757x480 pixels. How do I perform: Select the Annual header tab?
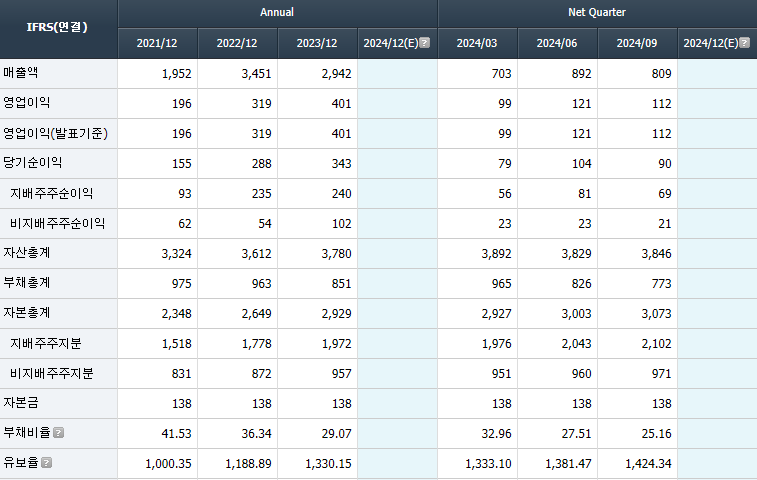[277, 13]
